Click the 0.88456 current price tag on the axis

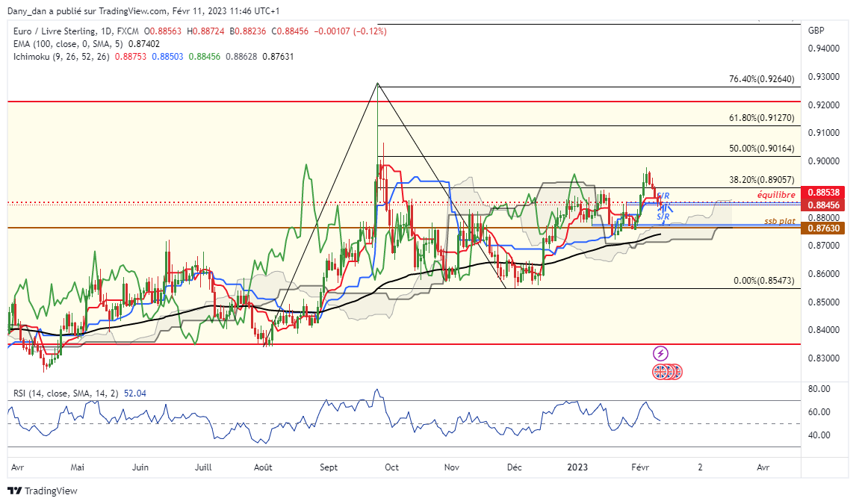click(823, 205)
